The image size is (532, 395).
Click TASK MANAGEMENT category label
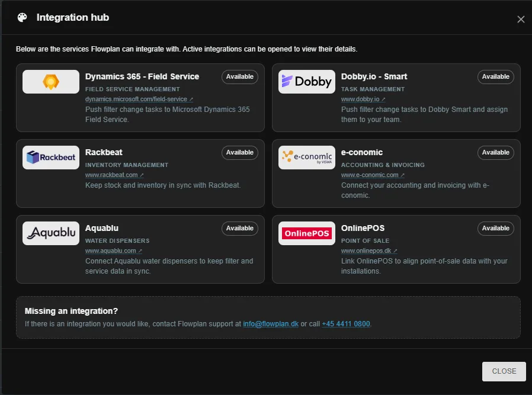pos(373,89)
